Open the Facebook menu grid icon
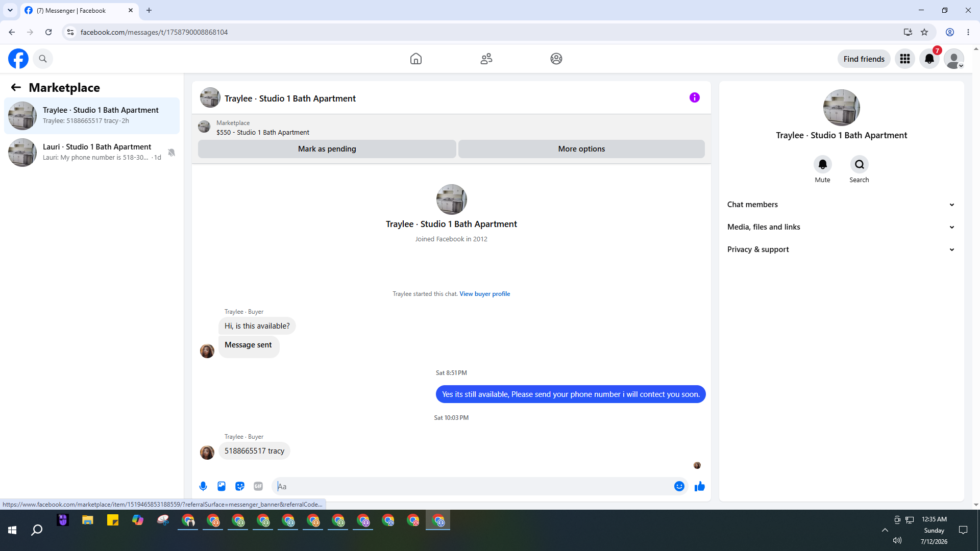 pos(905,59)
